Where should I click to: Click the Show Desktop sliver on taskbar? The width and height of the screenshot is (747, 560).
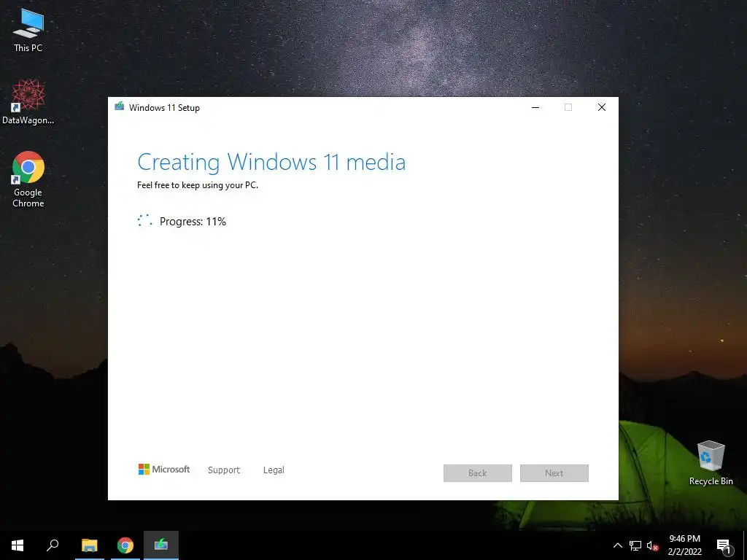coord(745,545)
